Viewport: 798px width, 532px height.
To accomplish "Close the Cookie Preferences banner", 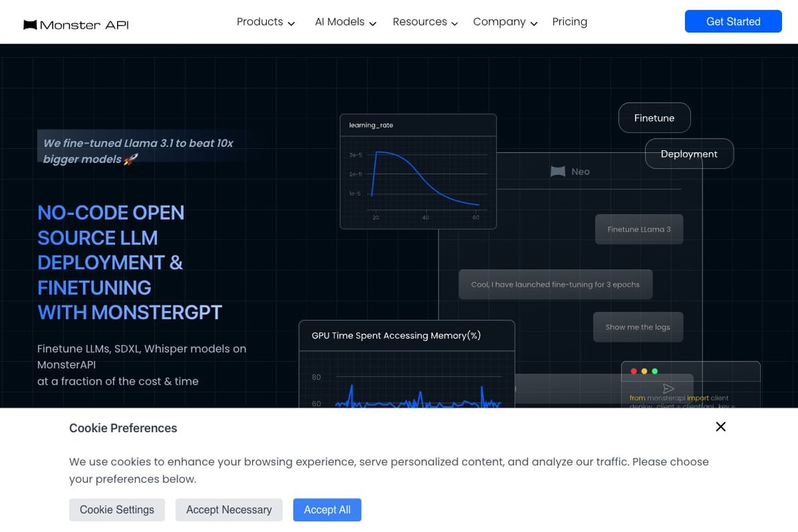I will point(720,427).
